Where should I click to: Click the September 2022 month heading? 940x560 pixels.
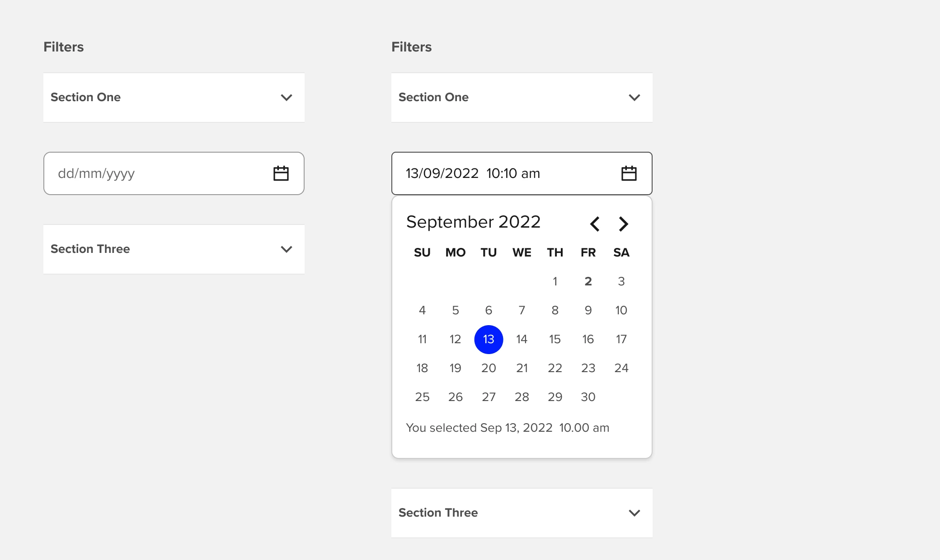pyautogui.click(x=473, y=222)
